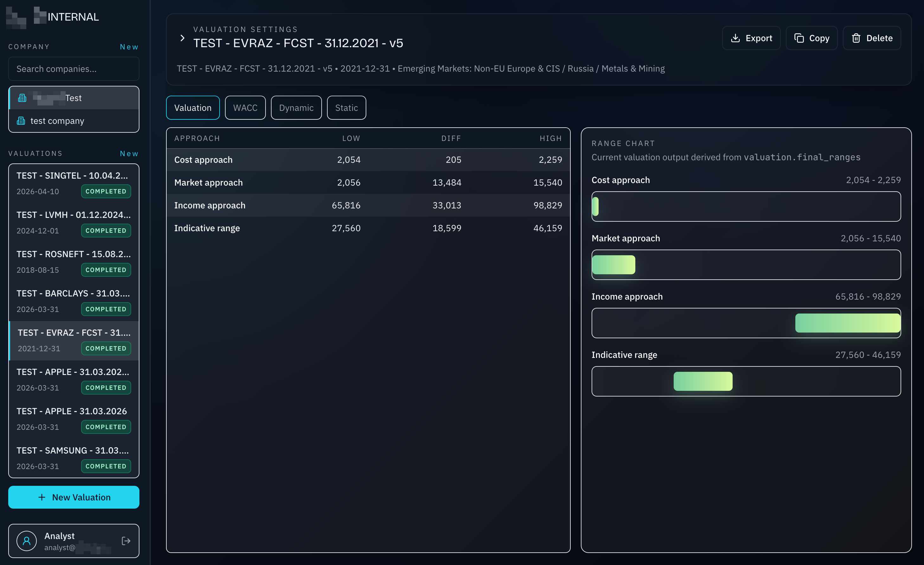Click the logout icon beside Analyst

point(126,541)
